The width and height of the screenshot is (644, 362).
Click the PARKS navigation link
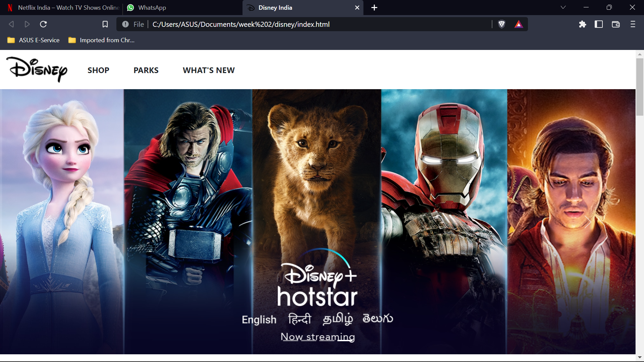(x=146, y=70)
